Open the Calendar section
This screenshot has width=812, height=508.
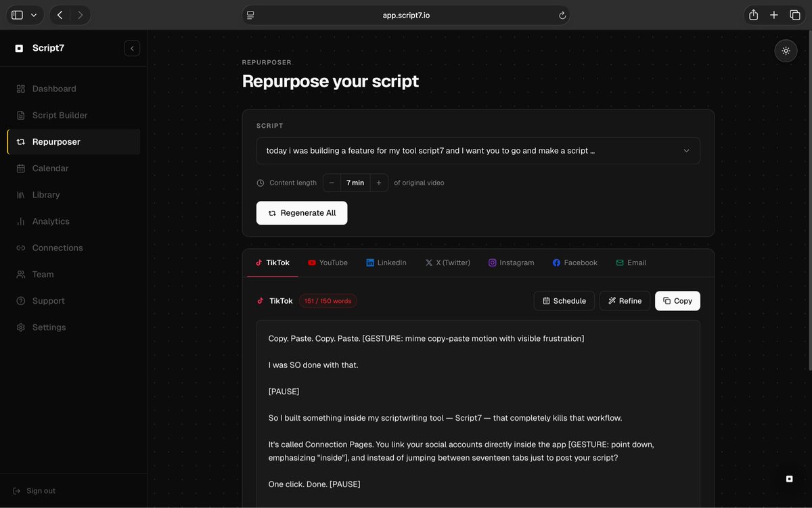pyautogui.click(x=74, y=168)
